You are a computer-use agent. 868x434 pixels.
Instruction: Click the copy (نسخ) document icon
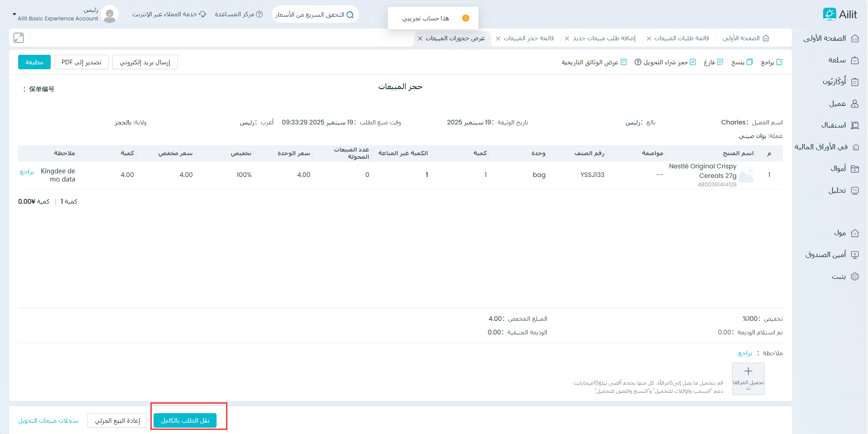pyautogui.click(x=749, y=62)
